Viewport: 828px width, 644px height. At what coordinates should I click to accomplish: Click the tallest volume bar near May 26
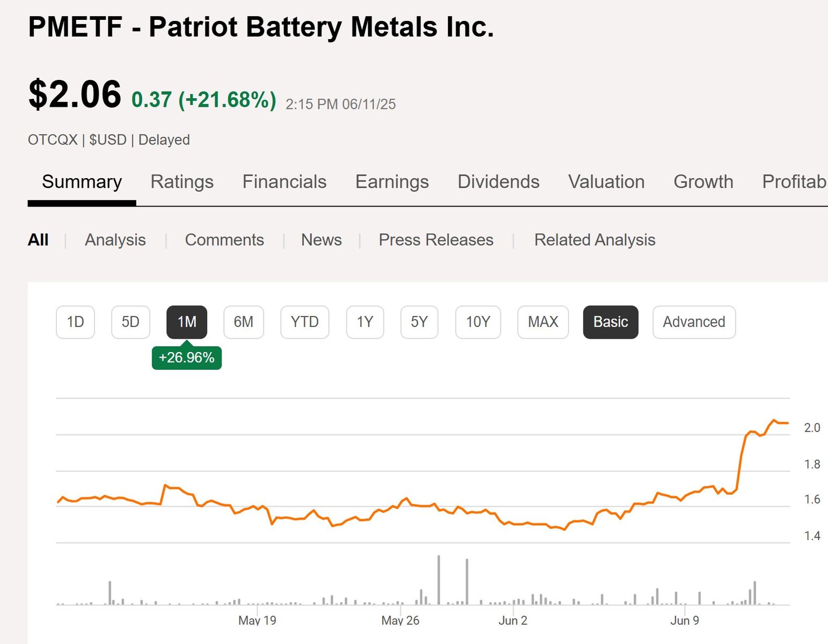click(439, 580)
